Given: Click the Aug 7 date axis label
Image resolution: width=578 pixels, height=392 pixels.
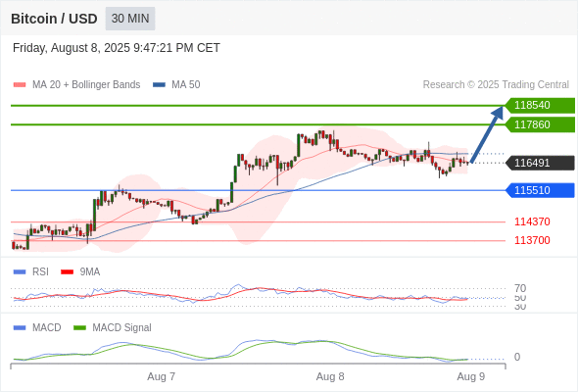Looking at the screenshot, I should [x=161, y=377].
